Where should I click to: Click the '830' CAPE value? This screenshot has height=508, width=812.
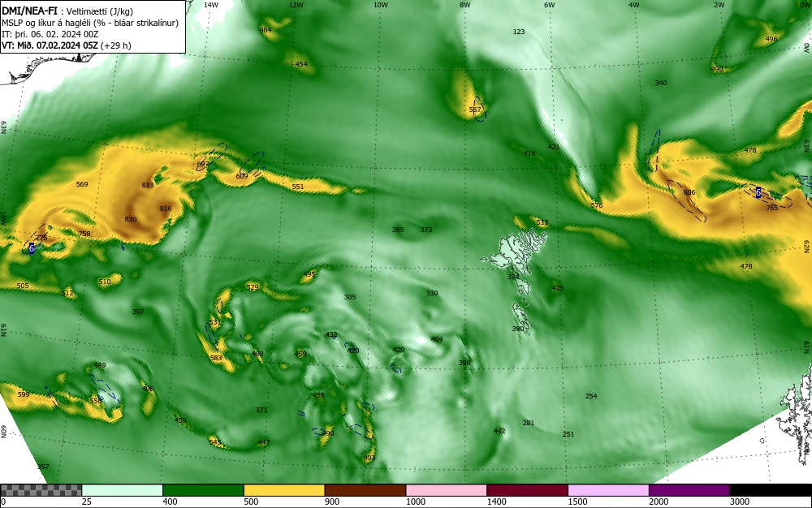[x=131, y=219]
